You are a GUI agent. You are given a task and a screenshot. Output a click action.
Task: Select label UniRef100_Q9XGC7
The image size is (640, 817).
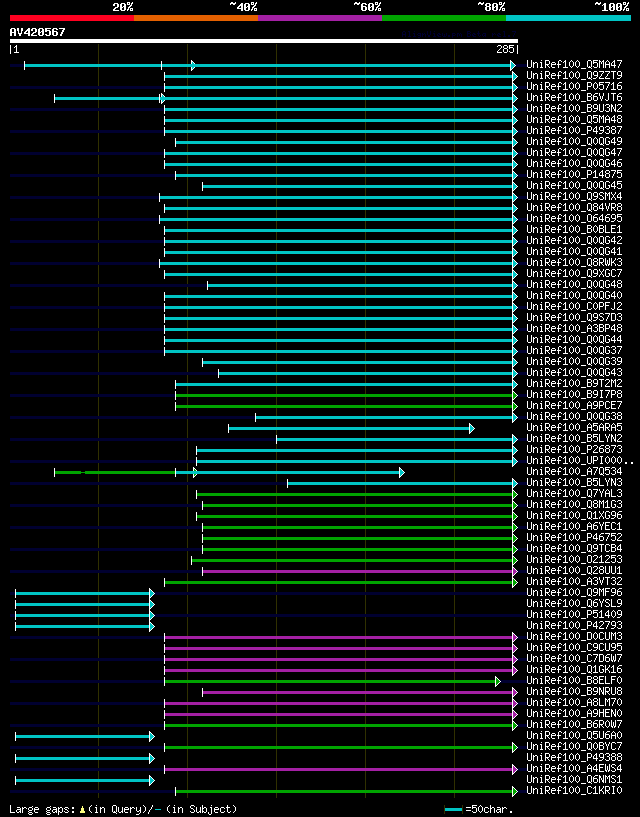pyautogui.click(x=574, y=274)
